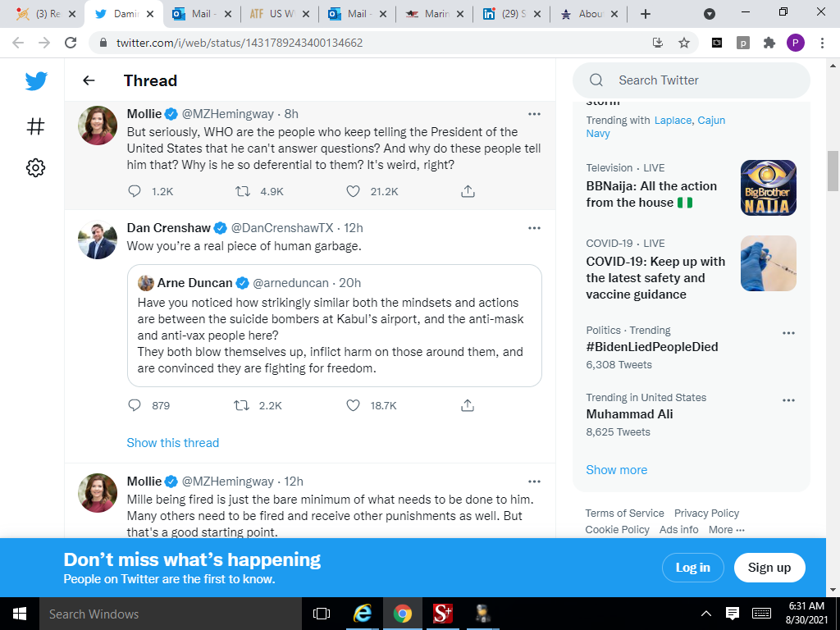Bookmark this page with the star icon
The width and height of the screenshot is (840, 630).
[x=684, y=43]
